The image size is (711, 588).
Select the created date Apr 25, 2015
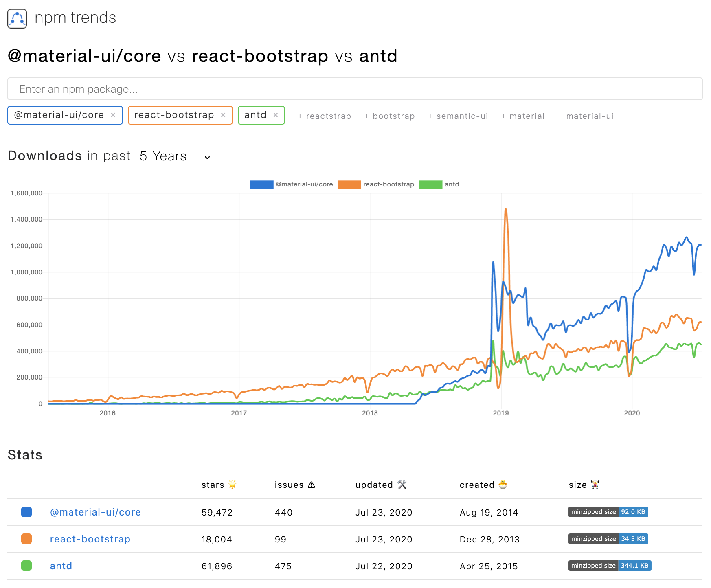point(489,566)
